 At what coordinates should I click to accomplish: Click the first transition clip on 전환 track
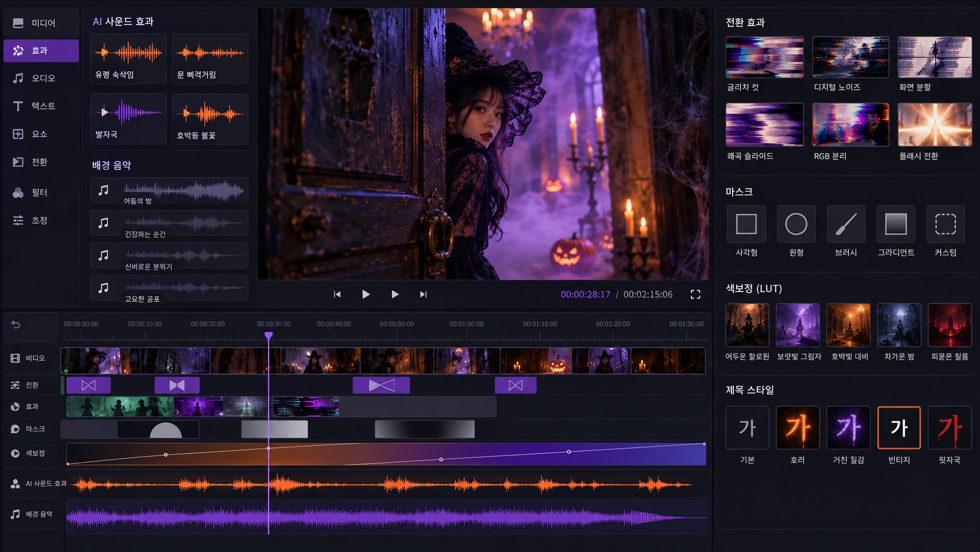pyautogui.click(x=89, y=385)
